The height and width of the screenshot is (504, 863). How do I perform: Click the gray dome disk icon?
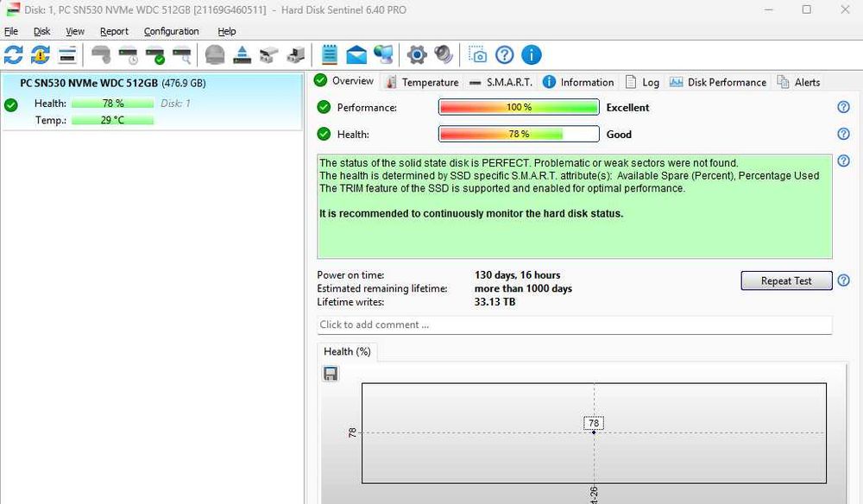click(x=215, y=55)
